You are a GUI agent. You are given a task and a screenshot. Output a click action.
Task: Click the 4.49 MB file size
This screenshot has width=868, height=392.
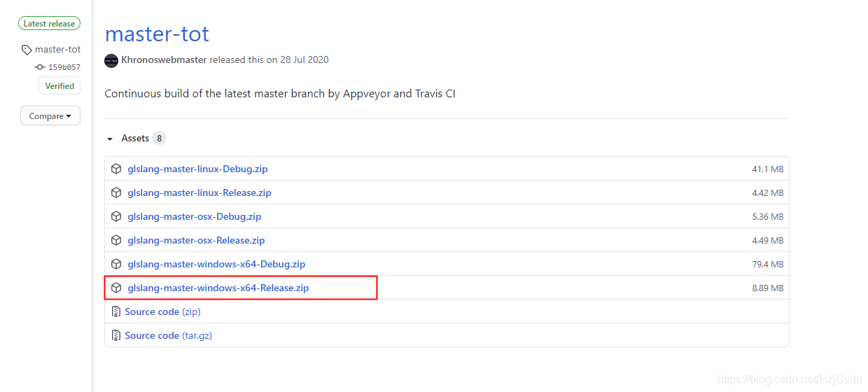(768, 241)
